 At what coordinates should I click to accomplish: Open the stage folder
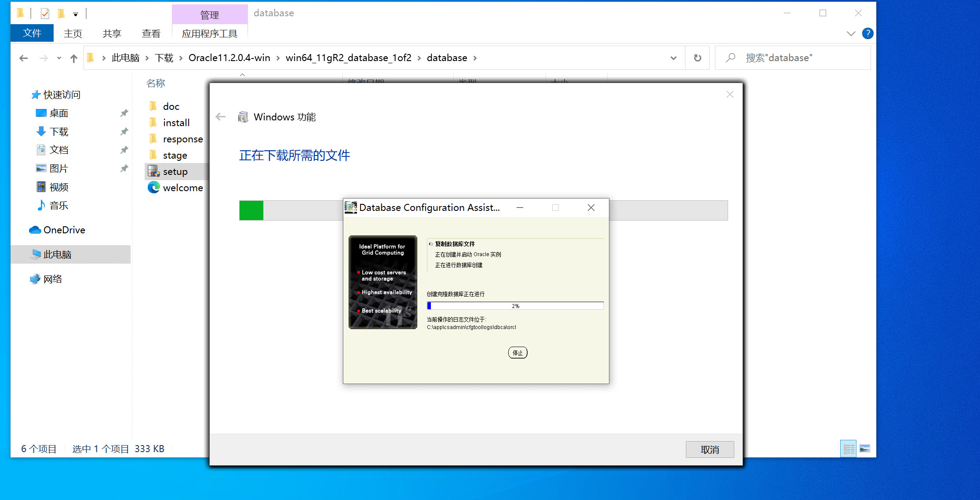coord(175,155)
